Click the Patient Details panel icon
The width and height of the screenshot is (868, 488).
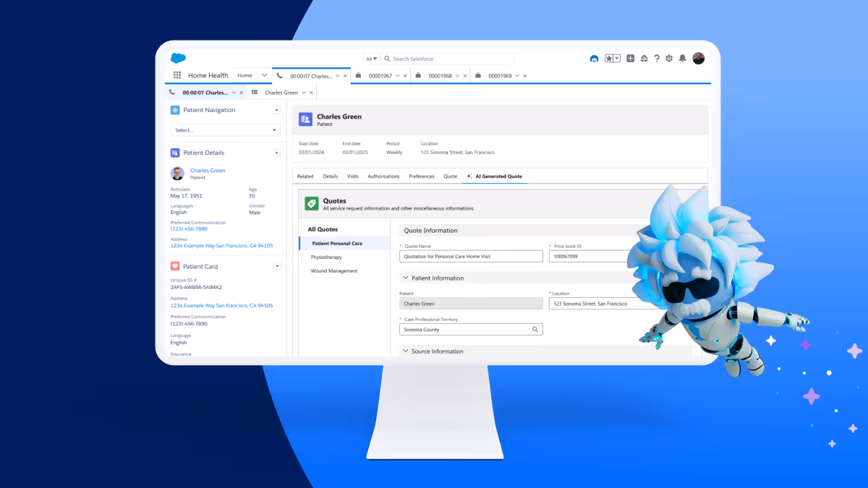click(x=175, y=153)
